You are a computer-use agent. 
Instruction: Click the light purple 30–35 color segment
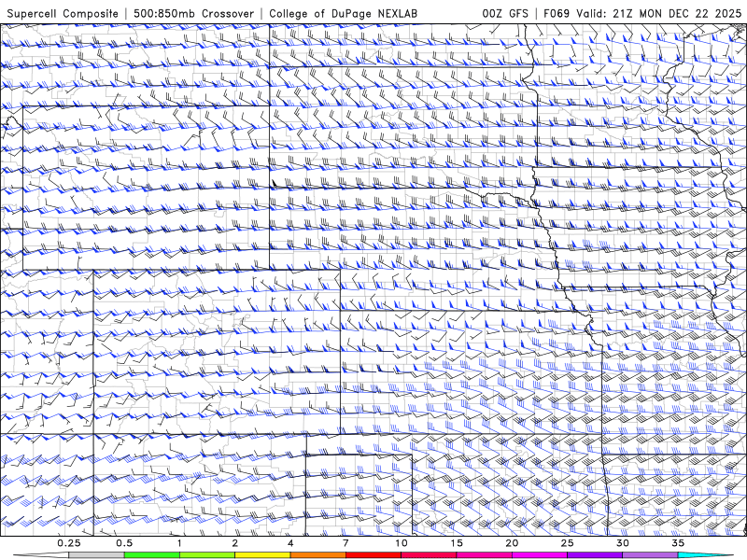[650, 555]
